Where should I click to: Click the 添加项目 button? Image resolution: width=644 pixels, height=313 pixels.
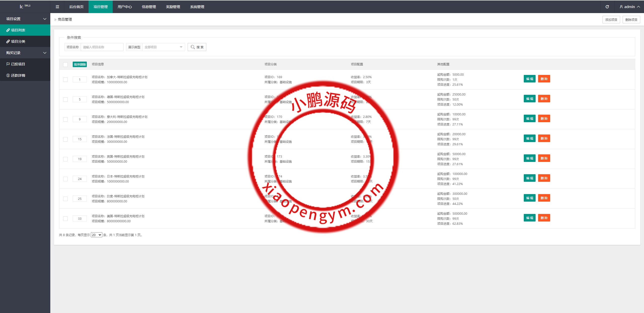click(611, 20)
